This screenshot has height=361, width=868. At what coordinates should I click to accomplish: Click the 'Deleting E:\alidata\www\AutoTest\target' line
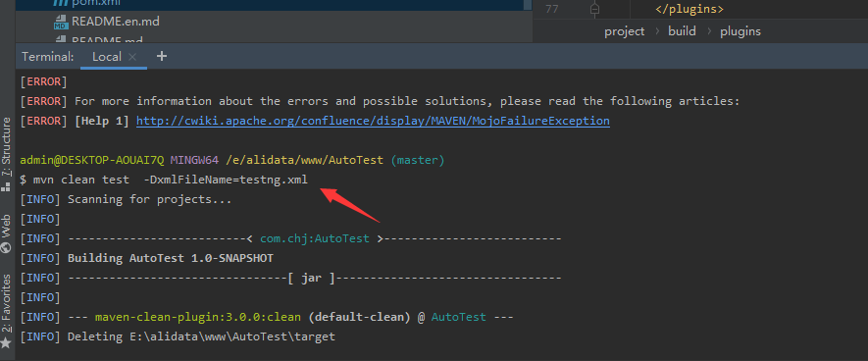(x=178, y=336)
